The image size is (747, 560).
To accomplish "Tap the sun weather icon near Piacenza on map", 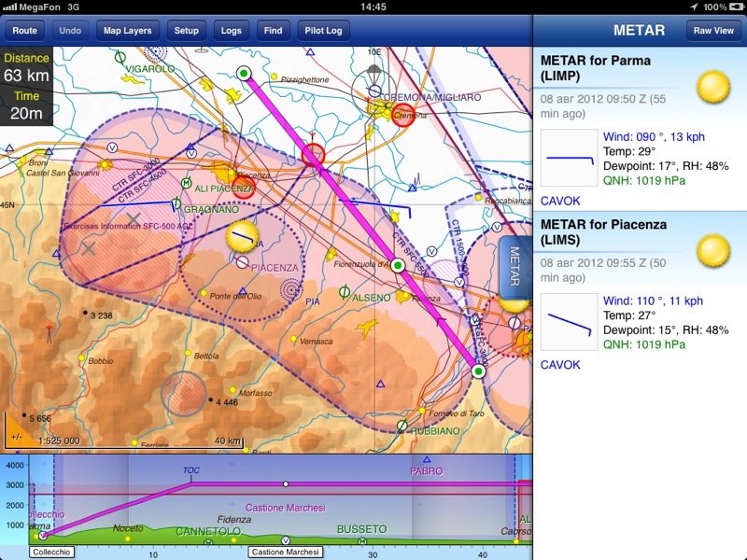I will [243, 236].
